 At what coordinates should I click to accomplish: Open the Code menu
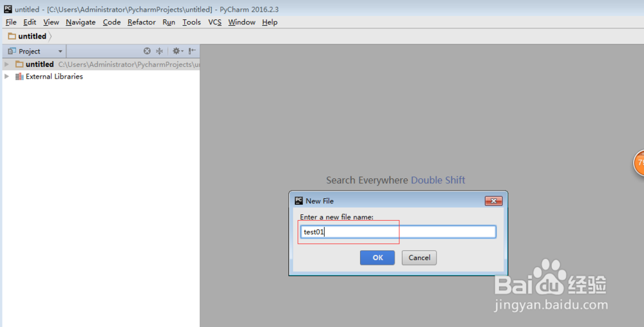click(x=111, y=22)
